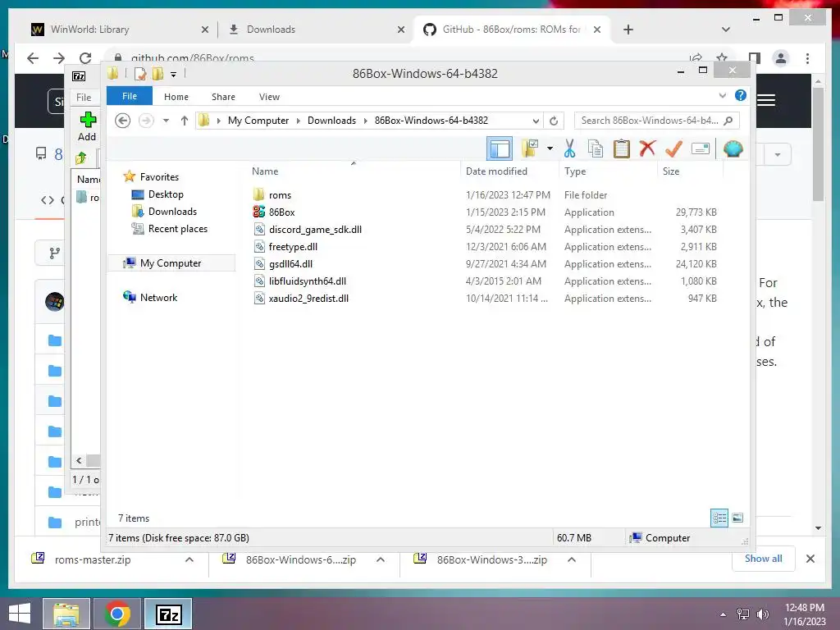Click the blue Help question mark icon
This screenshot has height=630, width=840.
(741, 95)
